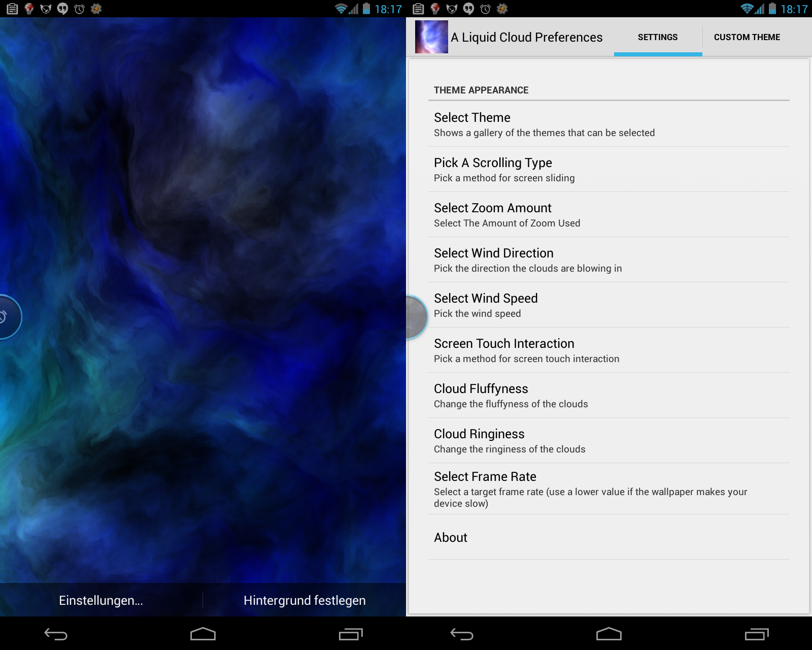The image size is (812, 650).
Task: Tap the floating circle handle beside Select Wind Speed
Action: [417, 317]
